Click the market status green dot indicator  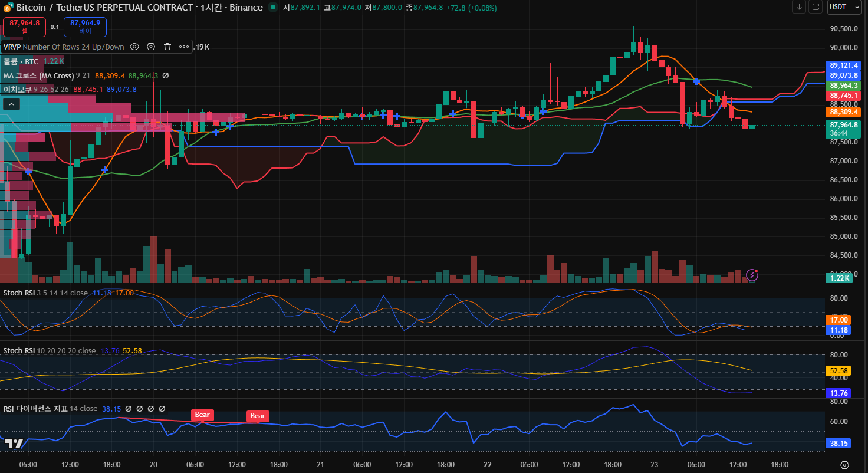point(272,8)
